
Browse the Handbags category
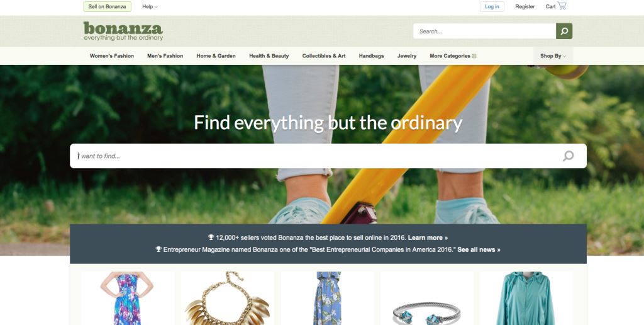pos(371,56)
